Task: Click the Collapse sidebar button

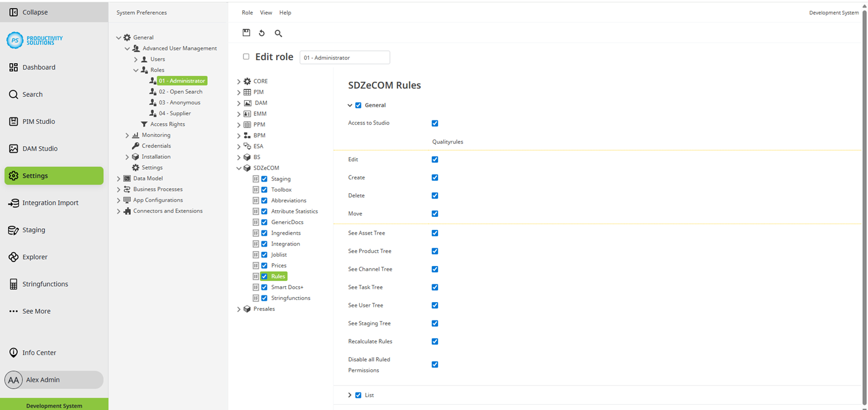Action: 34,12
